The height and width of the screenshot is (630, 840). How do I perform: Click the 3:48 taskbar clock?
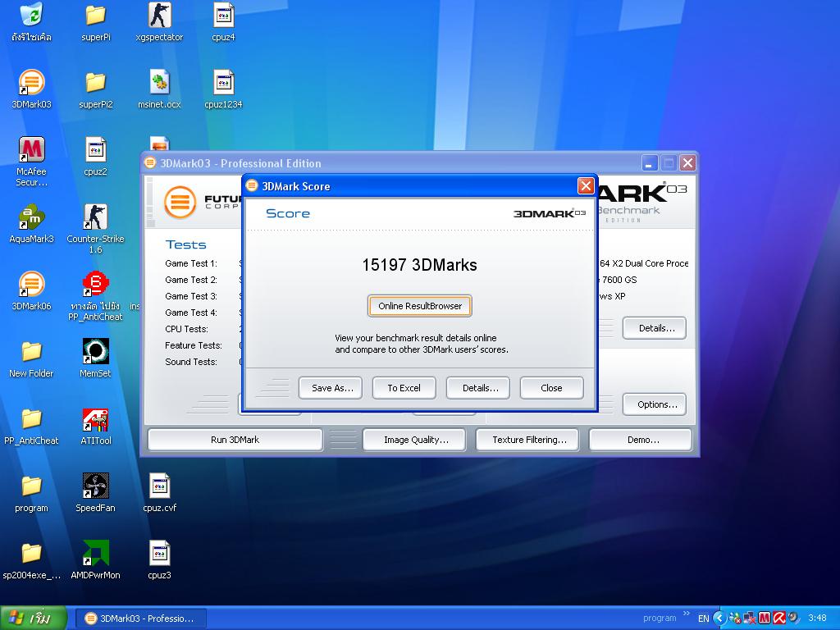tap(818, 619)
